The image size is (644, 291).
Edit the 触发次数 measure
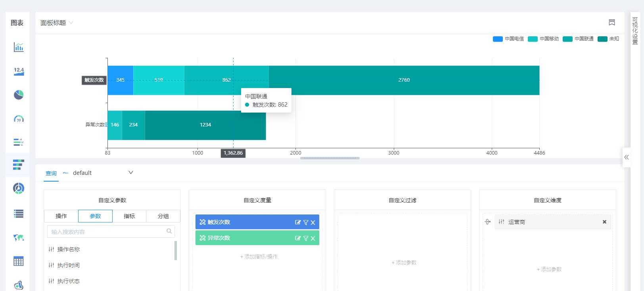(x=298, y=222)
